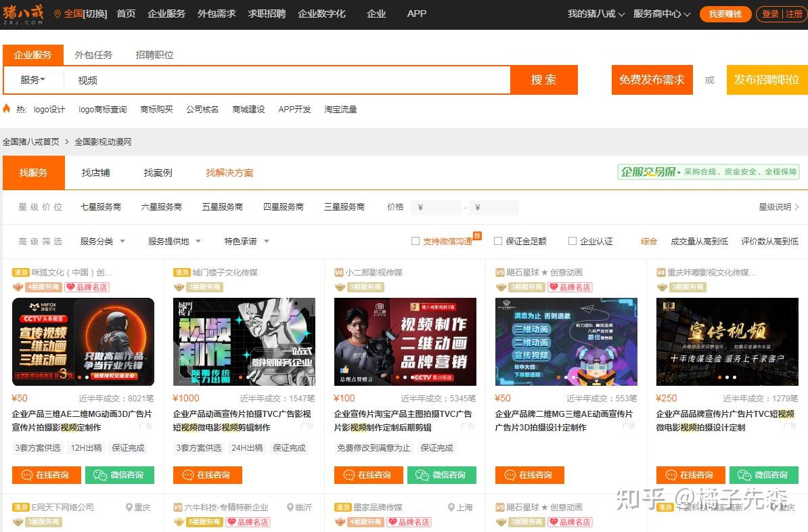This screenshot has height=532, width=808.
Task: Open the 特色承诺 dropdown
Action: click(247, 241)
